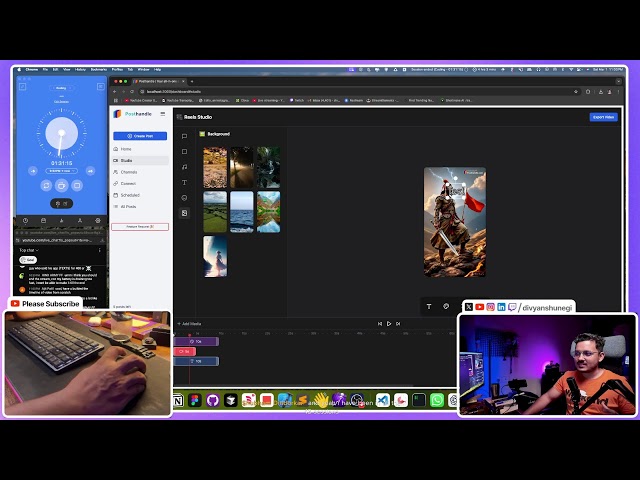Click the timer's repeat loop button
Image resolution: width=640 pixels, height=480 pixels.
46,185
